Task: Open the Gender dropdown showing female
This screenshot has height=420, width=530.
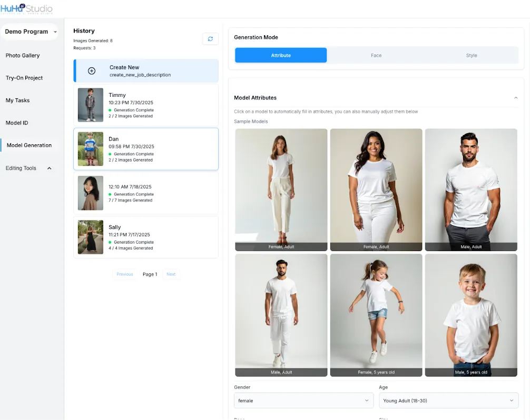Action: pyautogui.click(x=303, y=401)
